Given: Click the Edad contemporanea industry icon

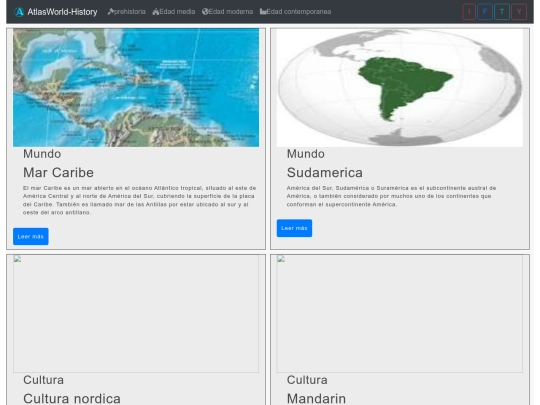Looking at the screenshot, I should click(x=263, y=12).
